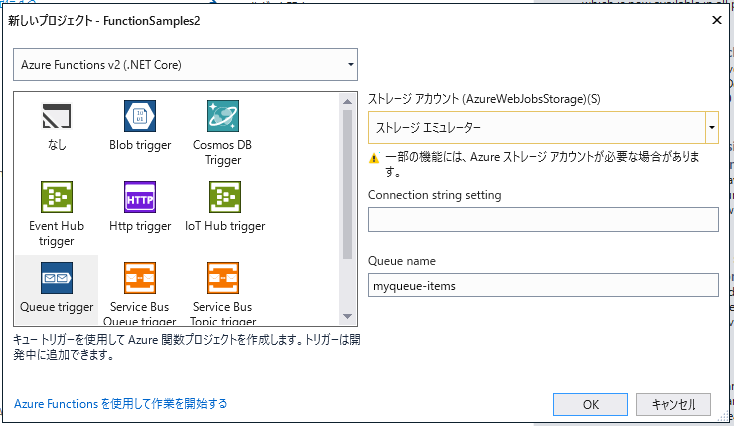This screenshot has height=426, width=734.
Task: Select the Http trigger template icon
Action: [x=140, y=197]
